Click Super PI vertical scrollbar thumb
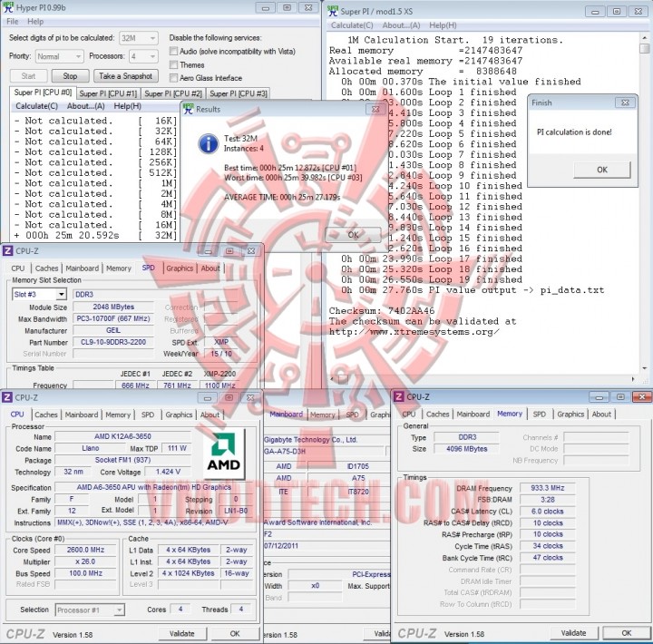 pyautogui.click(x=644, y=49)
